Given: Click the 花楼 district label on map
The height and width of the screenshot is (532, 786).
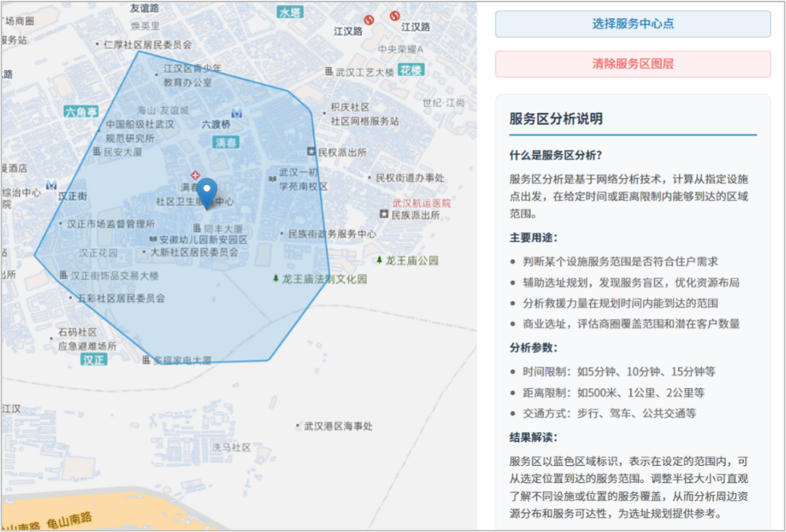Looking at the screenshot, I should [411, 70].
